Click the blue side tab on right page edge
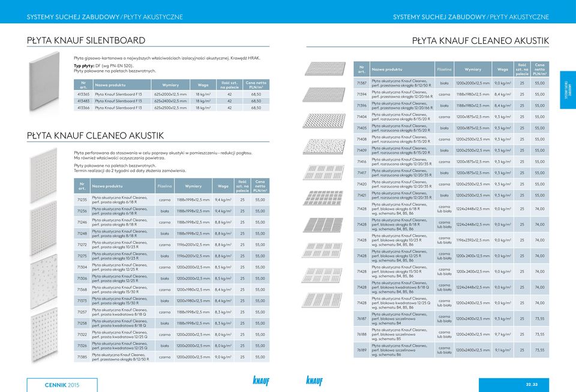This screenshot has width=576, height=392. (568, 90)
